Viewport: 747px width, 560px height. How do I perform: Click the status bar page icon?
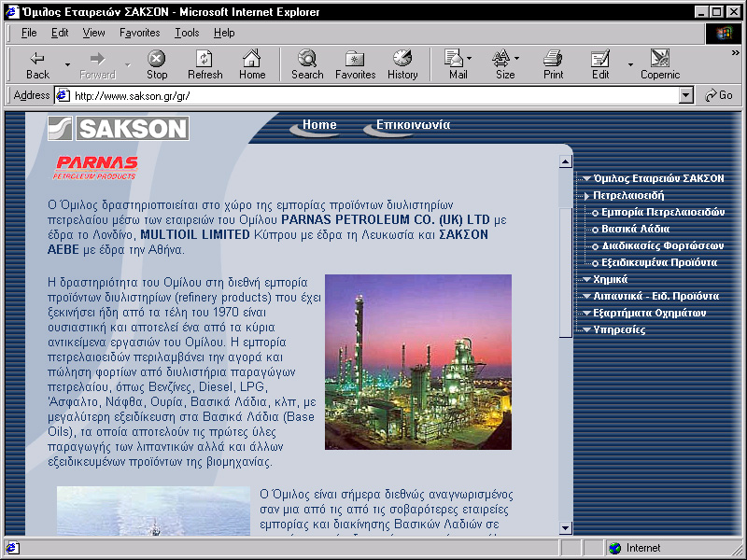tap(12, 548)
